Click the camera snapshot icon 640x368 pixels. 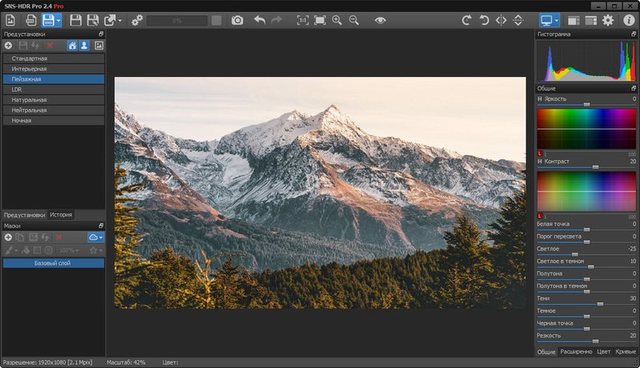[x=237, y=20]
